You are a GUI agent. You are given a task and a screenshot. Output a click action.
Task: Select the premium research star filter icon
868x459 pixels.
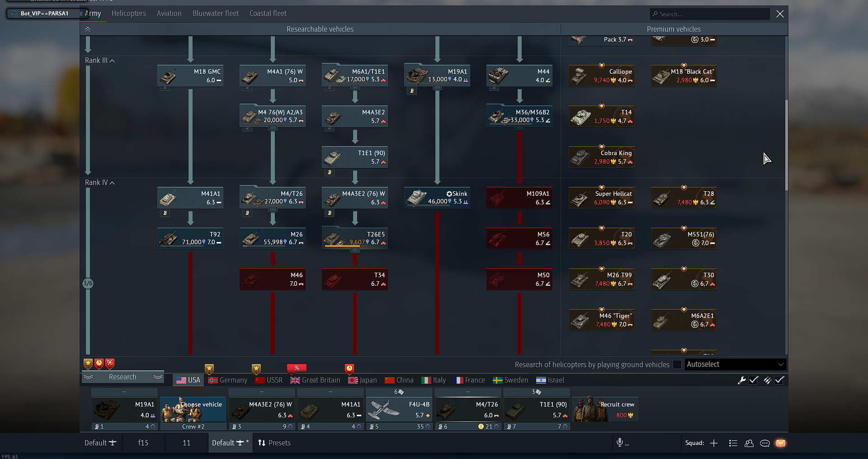click(88, 363)
